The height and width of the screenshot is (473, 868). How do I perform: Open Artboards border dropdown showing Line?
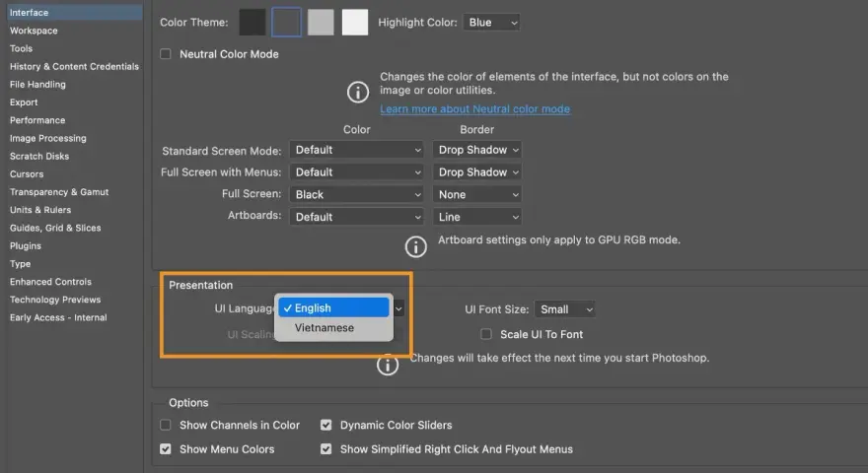coord(477,217)
